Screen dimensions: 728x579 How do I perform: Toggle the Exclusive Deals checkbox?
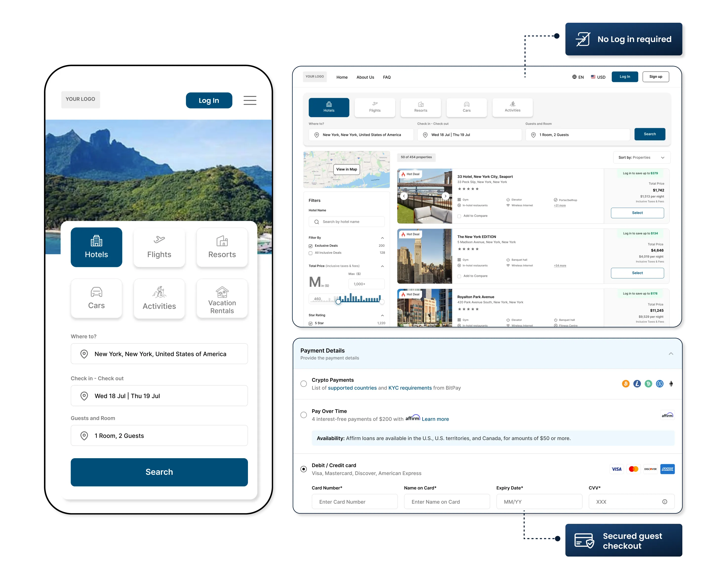(x=310, y=246)
